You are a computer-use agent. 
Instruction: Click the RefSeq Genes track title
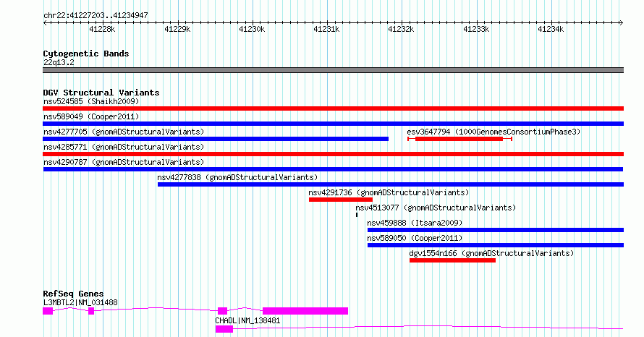point(73,294)
